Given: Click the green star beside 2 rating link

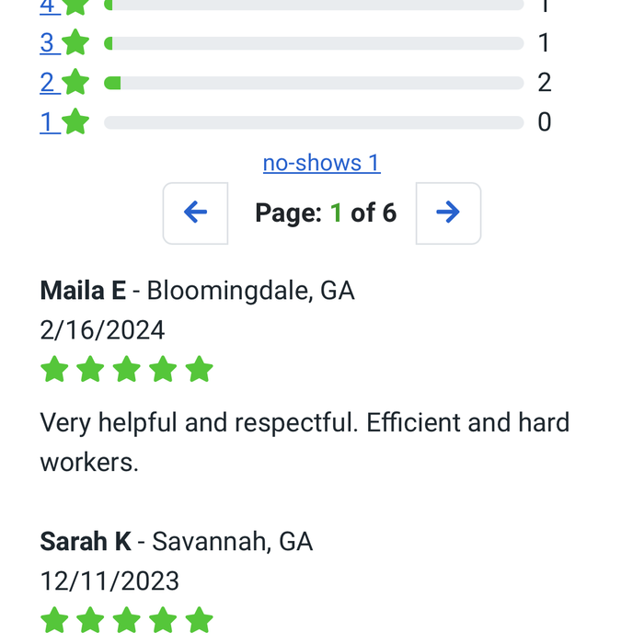Looking at the screenshot, I should [75, 82].
